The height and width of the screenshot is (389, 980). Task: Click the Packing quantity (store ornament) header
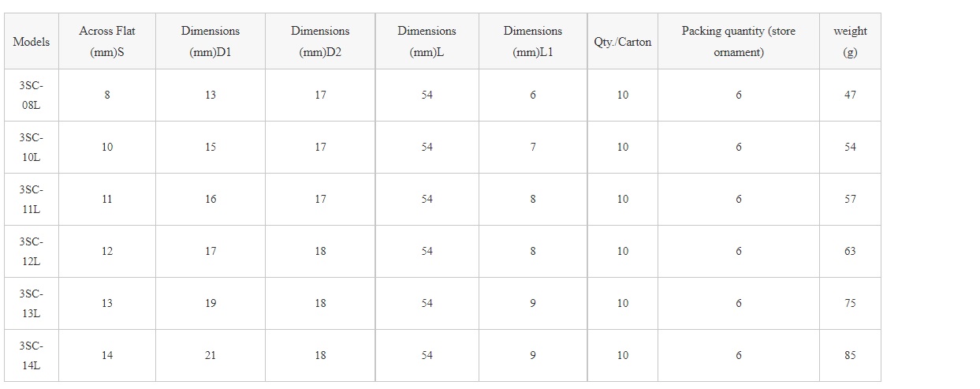pos(739,42)
